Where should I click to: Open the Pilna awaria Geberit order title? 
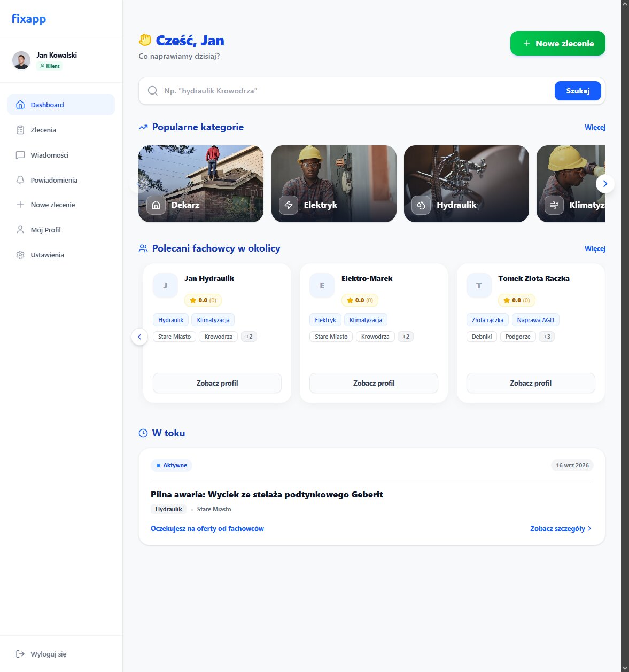click(x=267, y=494)
